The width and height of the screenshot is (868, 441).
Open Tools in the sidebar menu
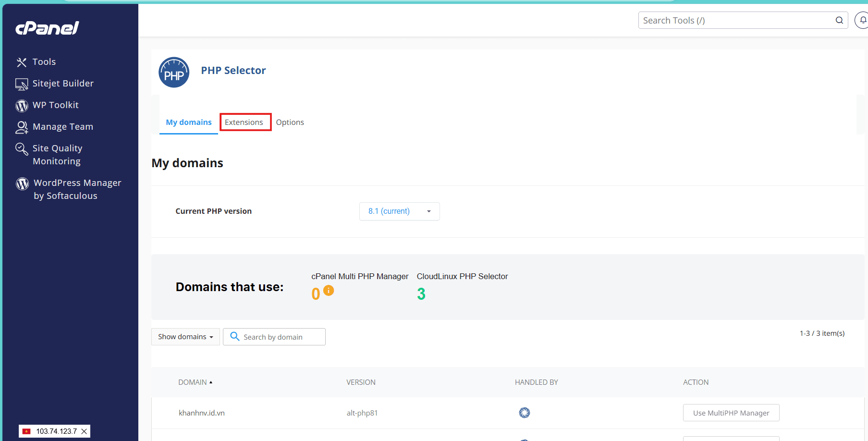pyautogui.click(x=44, y=62)
